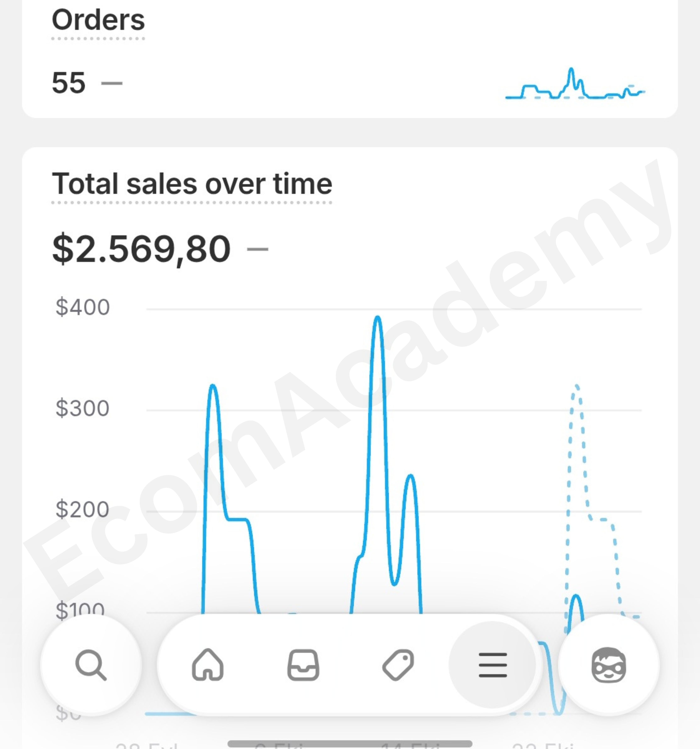Go to the Home tab icon
Image resolution: width=700 pixels, height=749 pixels.
coord(208,665)
